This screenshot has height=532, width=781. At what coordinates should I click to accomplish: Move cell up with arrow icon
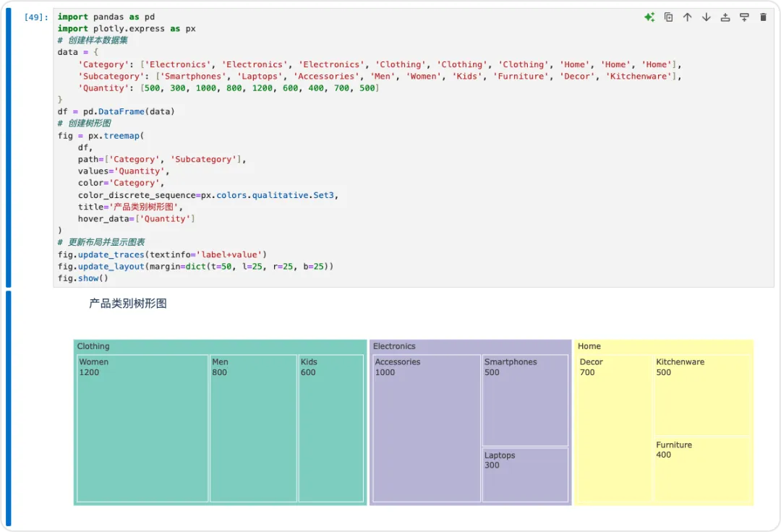(x=688, y=17)
